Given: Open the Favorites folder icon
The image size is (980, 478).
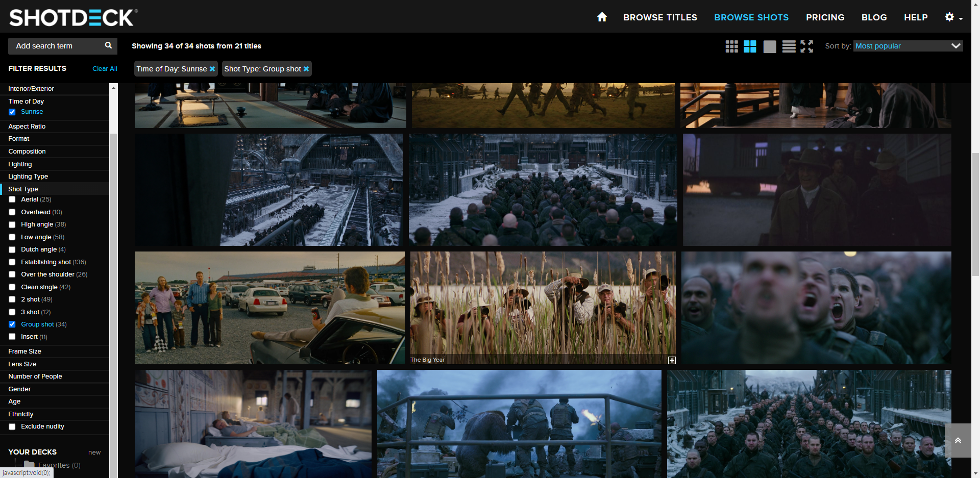Looking at the screenshot, I should click(x=29, y=465).
